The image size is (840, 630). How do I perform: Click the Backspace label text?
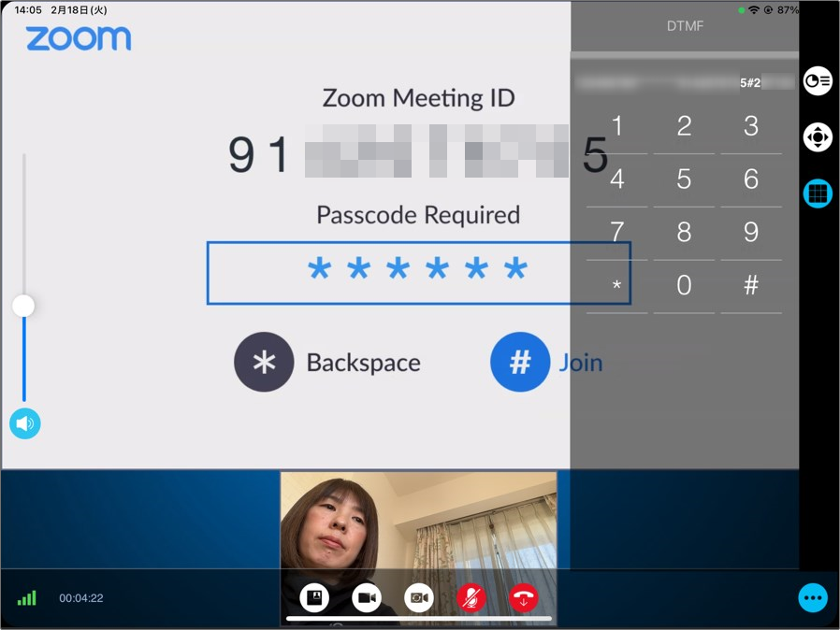363,363
